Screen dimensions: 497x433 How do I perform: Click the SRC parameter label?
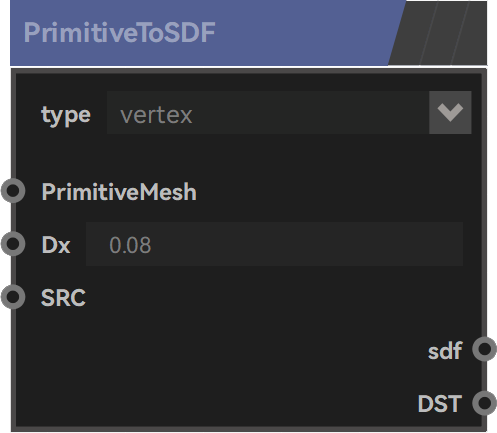(x=63, y=297)
